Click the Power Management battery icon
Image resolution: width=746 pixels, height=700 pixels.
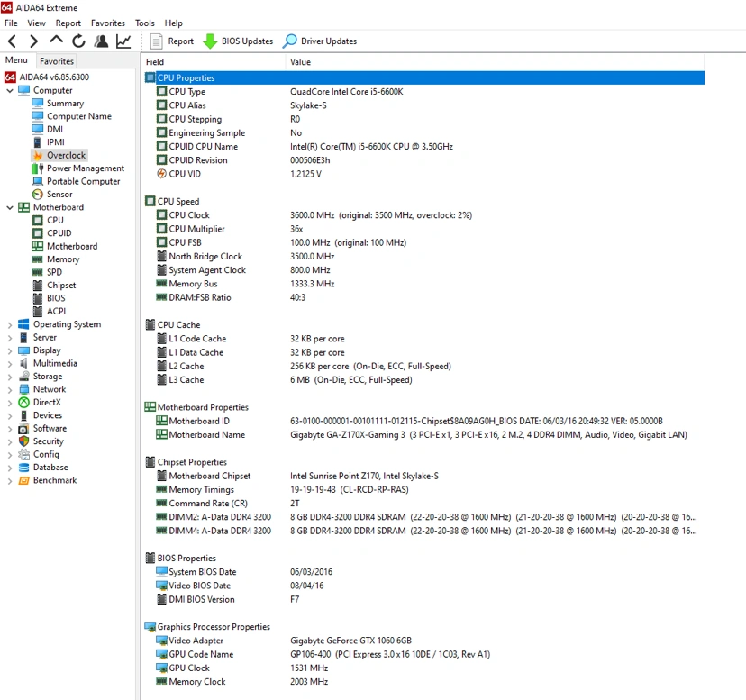coord(38,168)
